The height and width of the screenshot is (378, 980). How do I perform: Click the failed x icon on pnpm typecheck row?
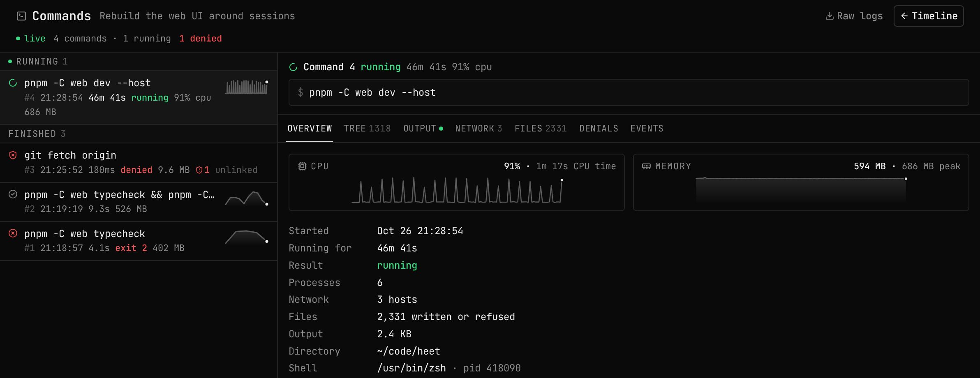pyautogui.click(x=13, y=233)
